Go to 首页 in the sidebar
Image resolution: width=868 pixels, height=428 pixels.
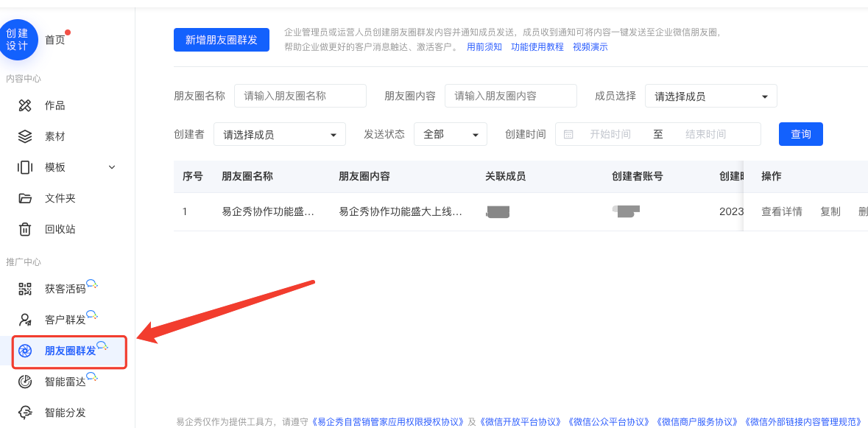[55, 40]
